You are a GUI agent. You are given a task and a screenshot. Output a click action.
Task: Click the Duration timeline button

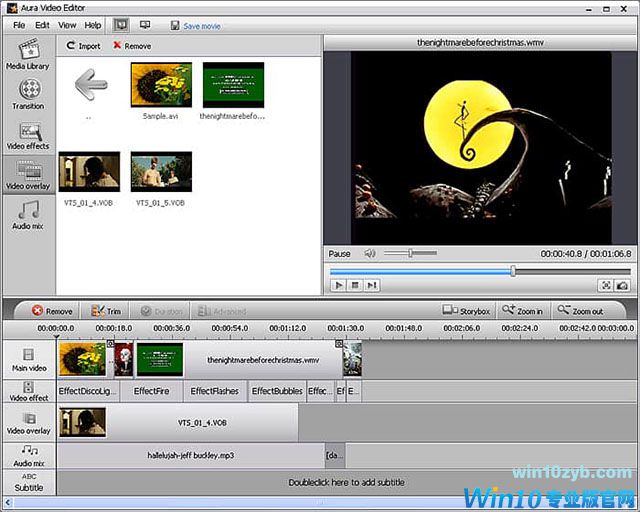[162, 311]
